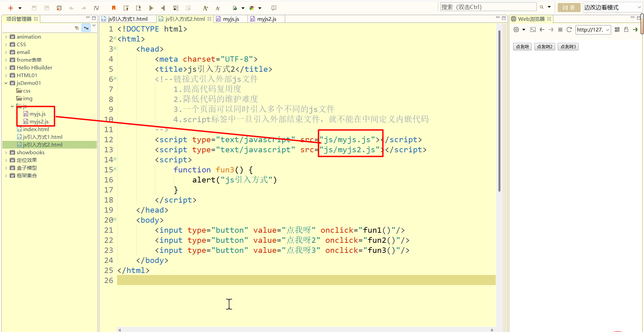Click the code formatting icon in the toolbar
644x332 pixels.
point(96,8)
